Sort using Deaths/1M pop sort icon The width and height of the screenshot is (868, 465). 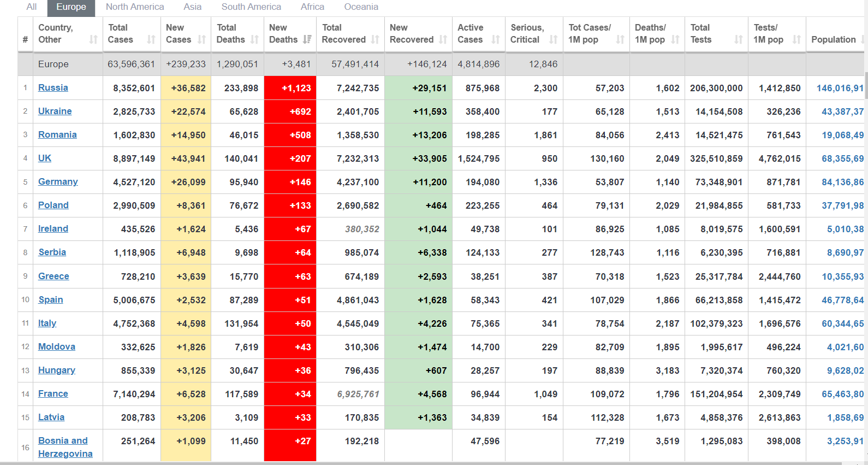[675, 39]
